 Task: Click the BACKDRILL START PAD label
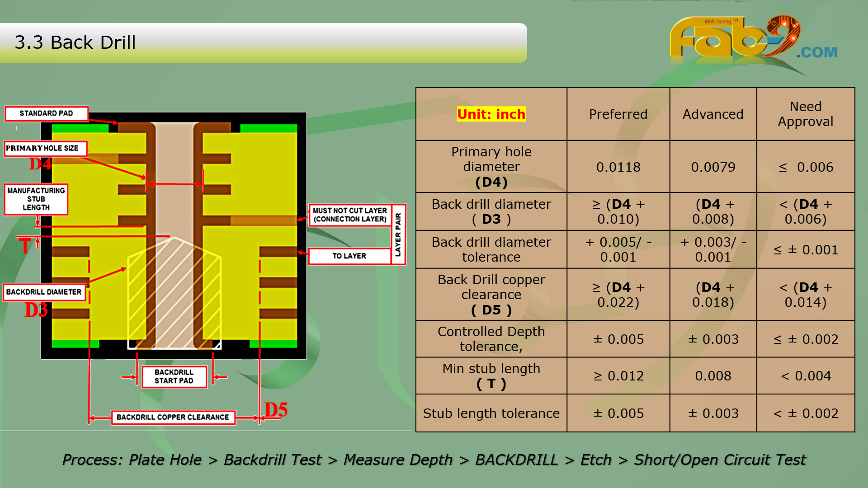click(x=174, y=376)
